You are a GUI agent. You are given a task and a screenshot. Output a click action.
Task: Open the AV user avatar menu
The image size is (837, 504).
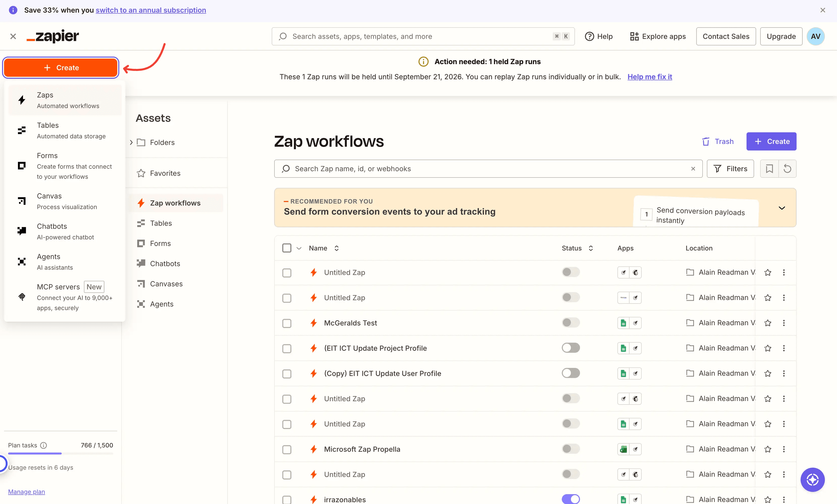816,36
